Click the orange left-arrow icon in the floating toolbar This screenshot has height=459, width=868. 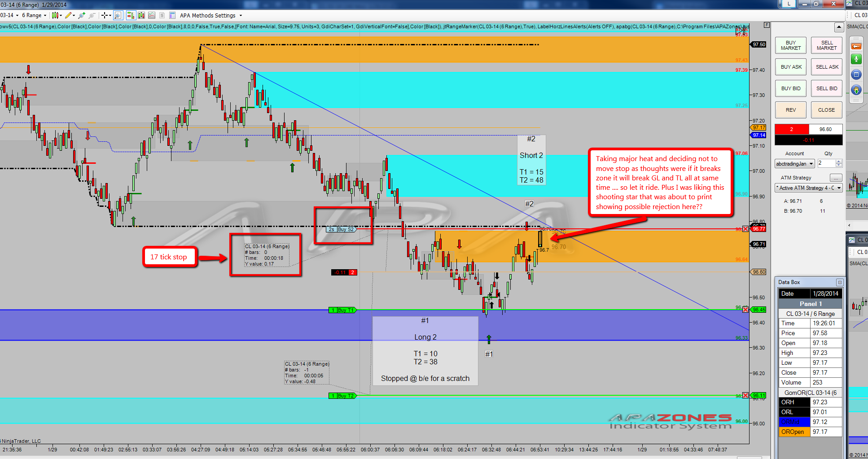tap(856, 46)
